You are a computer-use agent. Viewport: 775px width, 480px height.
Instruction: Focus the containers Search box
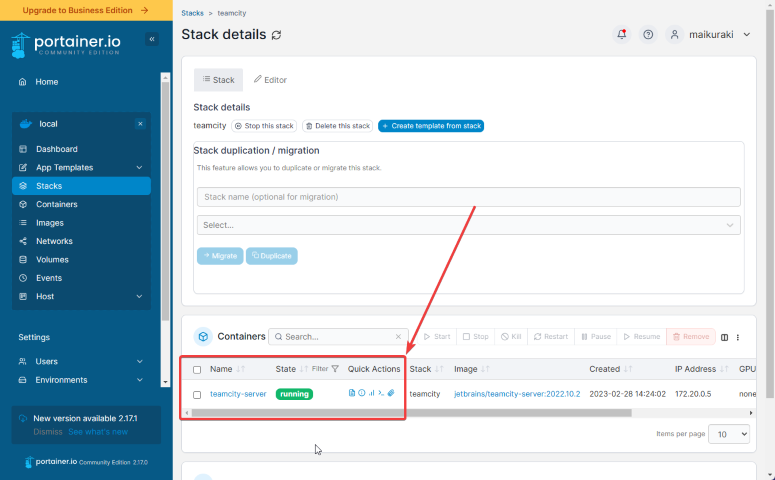point(338,337)
